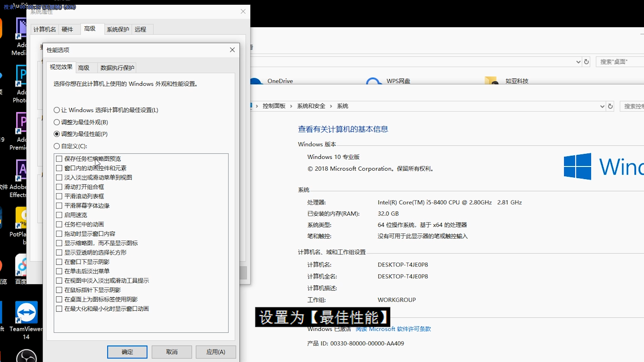Check 显示亚透明的选择长方形 checkbox
The height and width of the screenshot is (362, 644).
pyautogui.click(x=59, y=252)
